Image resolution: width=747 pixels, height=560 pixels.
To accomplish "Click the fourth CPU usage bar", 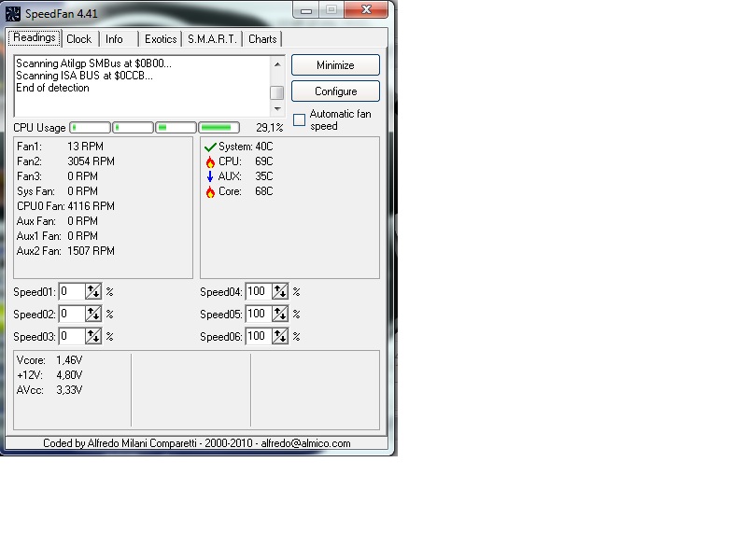I will click(218, 128).
